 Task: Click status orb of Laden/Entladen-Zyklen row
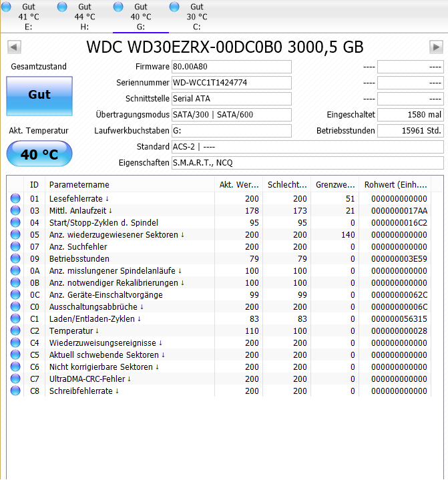15,318
